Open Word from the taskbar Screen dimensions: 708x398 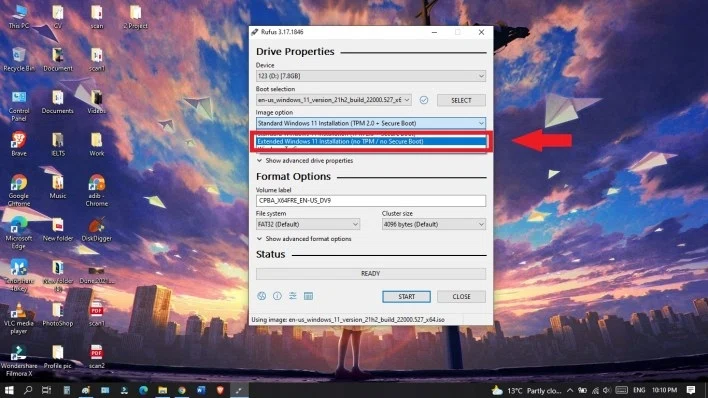pos(201,390)
